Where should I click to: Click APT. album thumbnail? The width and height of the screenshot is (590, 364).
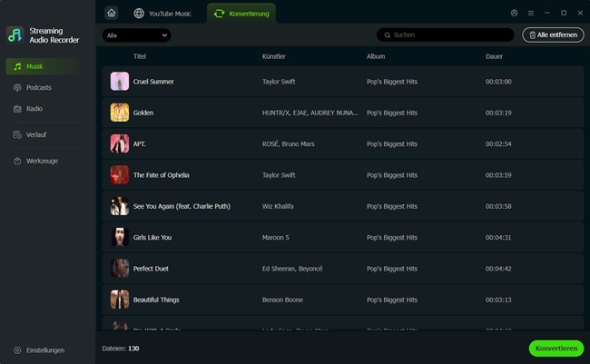[120, 143]
